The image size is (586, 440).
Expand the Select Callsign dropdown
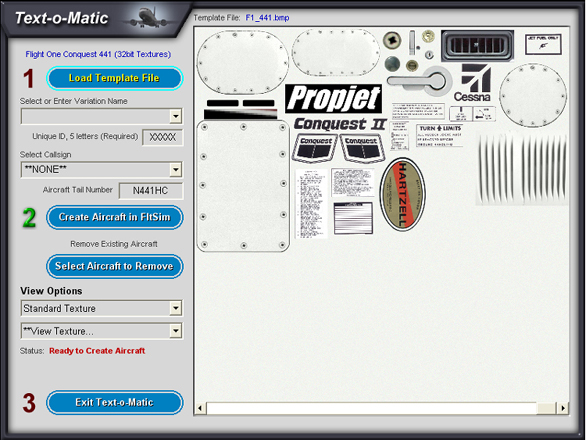pyautogui.click(x=176, y=170)
